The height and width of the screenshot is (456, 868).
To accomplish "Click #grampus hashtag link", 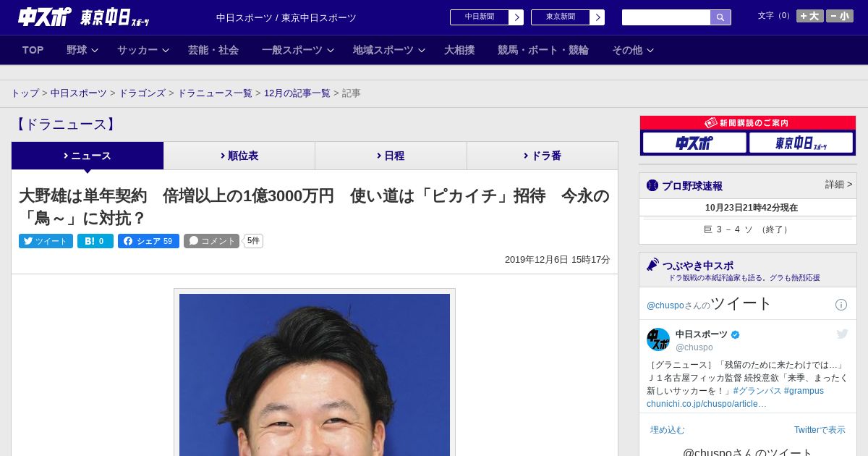I will [x=804, y=391].
